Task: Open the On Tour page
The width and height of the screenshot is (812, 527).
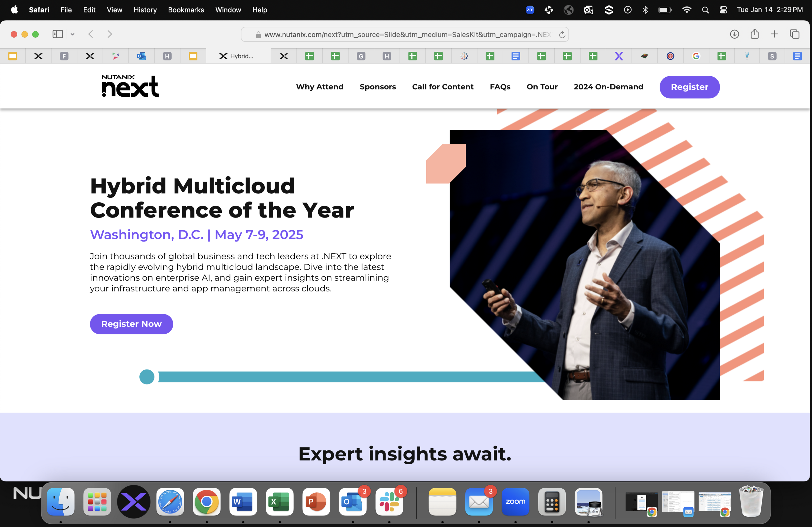Action: pyautogui.click(x=542, y=87)
